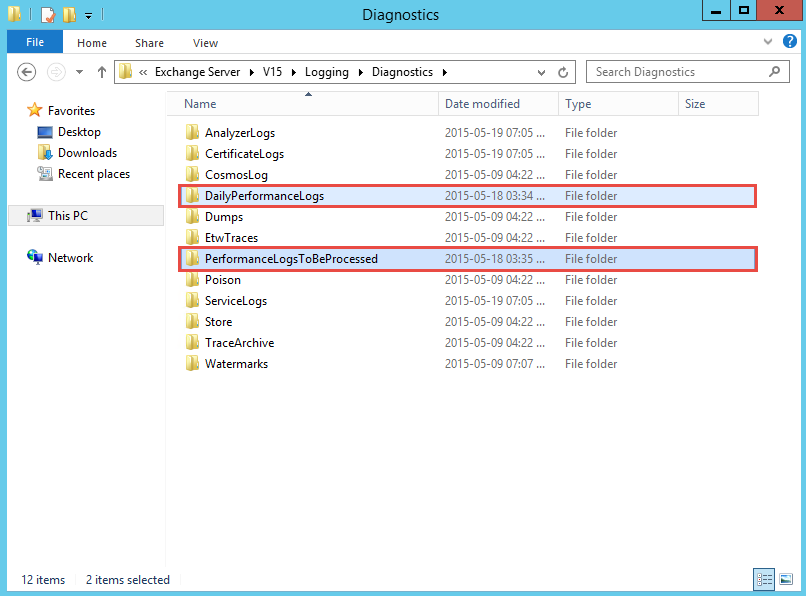This screenshot has width=806, height=596.
Task: Select Favorites in the navigation pane
Action: pyautogui.click(x=71, y=111)
